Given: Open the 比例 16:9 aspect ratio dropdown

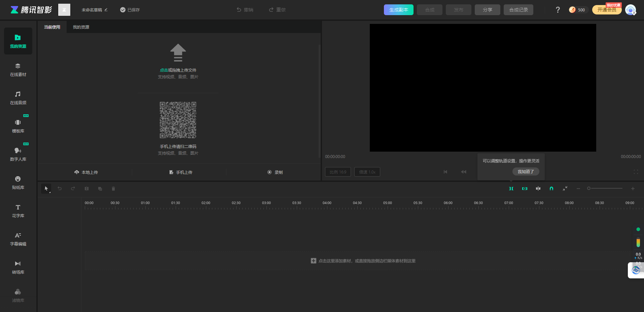Looking at the screenshot, I should pos(338,172).
